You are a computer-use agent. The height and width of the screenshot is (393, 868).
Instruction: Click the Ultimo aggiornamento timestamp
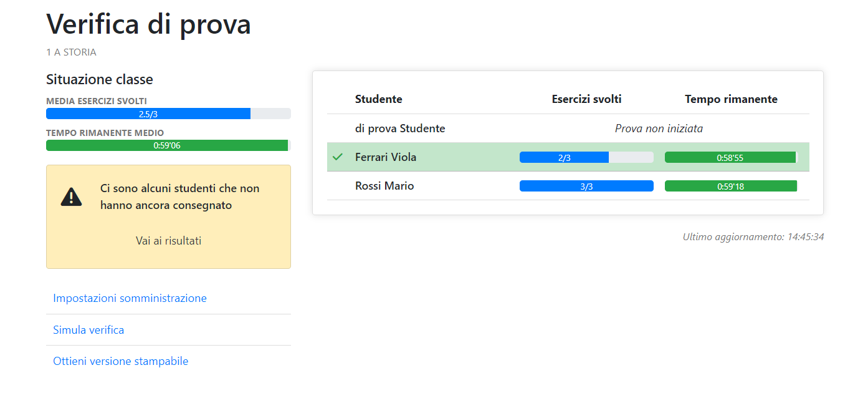pyautogui.click(x=753, y=237)
